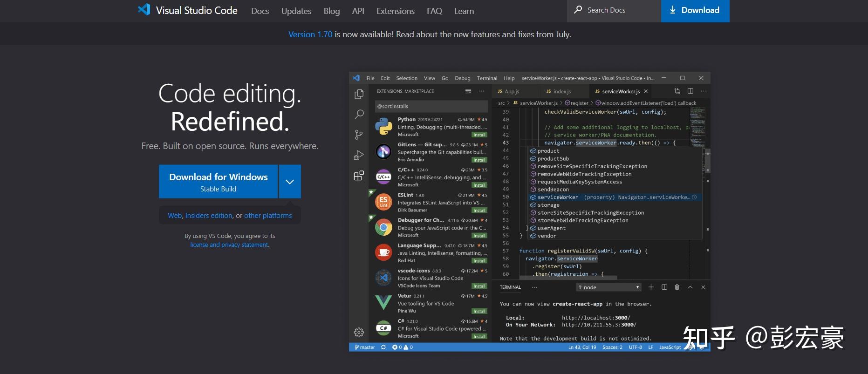This screenshot has width=868, height=374.
Task: Open the Manage gear icon in activity bar
Action: [359, 332]
